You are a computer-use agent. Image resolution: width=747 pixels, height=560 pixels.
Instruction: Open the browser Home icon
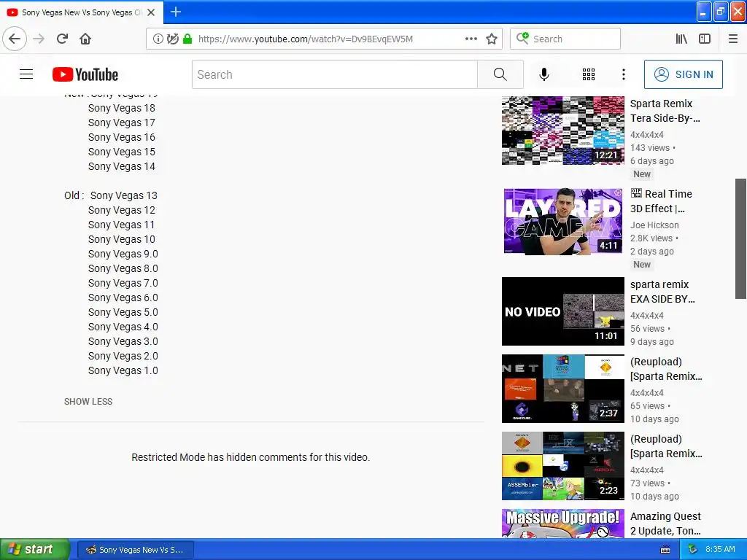tap(85, 39)
